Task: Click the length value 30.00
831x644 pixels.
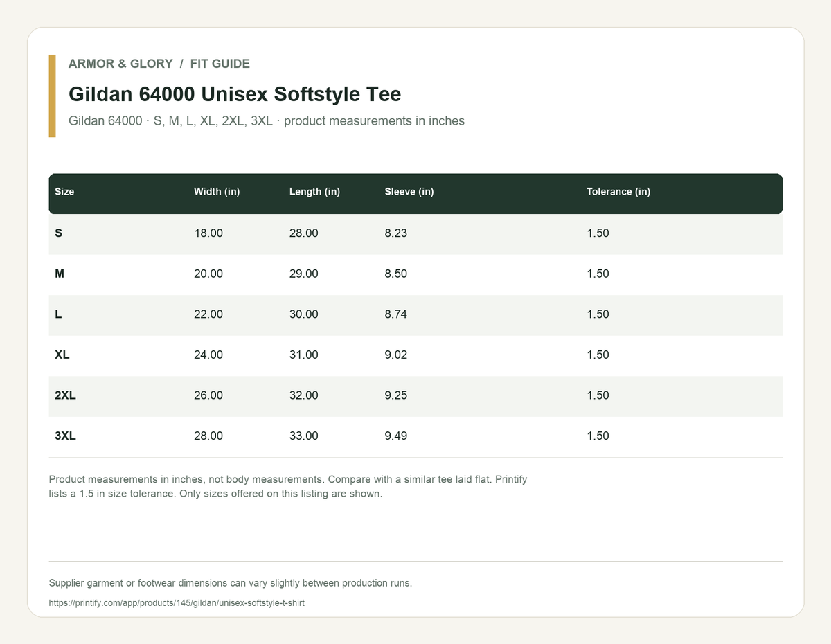Action: [304, 314]
